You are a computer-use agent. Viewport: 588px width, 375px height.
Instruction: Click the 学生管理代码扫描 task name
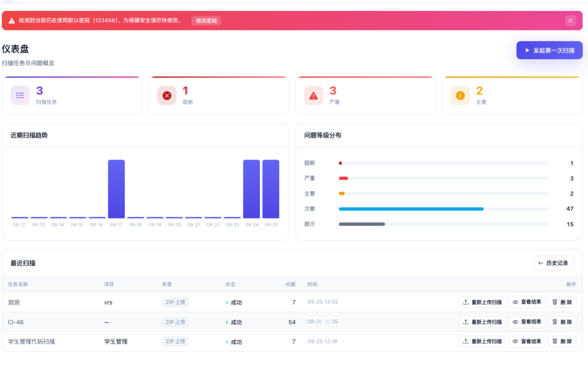tap(32, 342)
